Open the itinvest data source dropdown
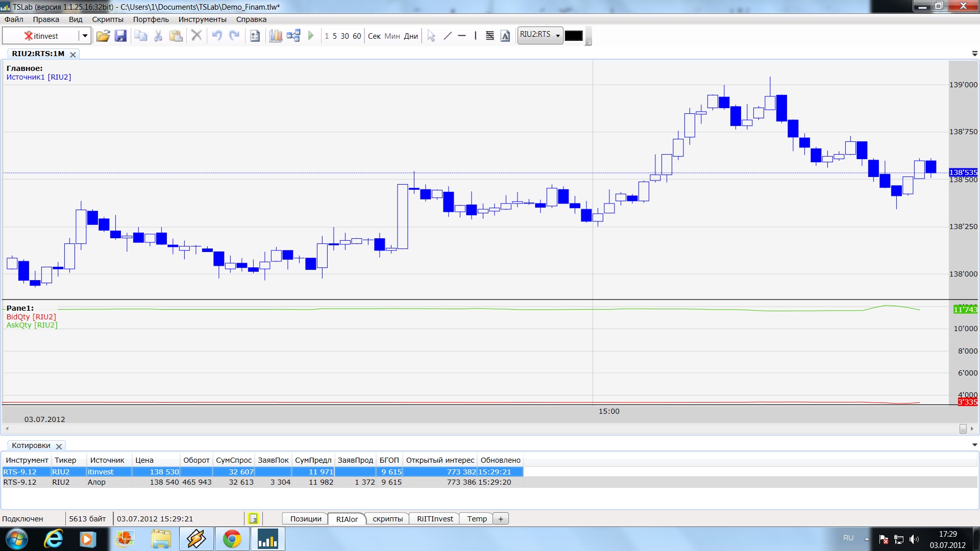 [x=85, y=36]
